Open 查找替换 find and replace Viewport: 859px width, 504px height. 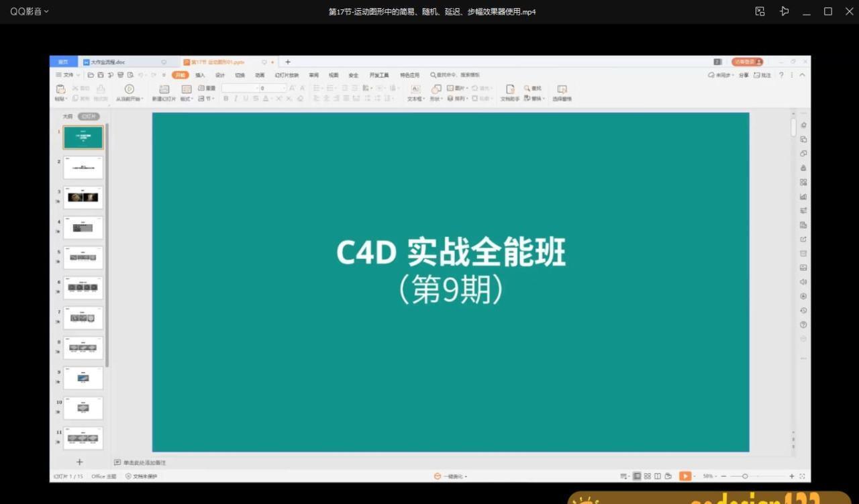[532, 88]
